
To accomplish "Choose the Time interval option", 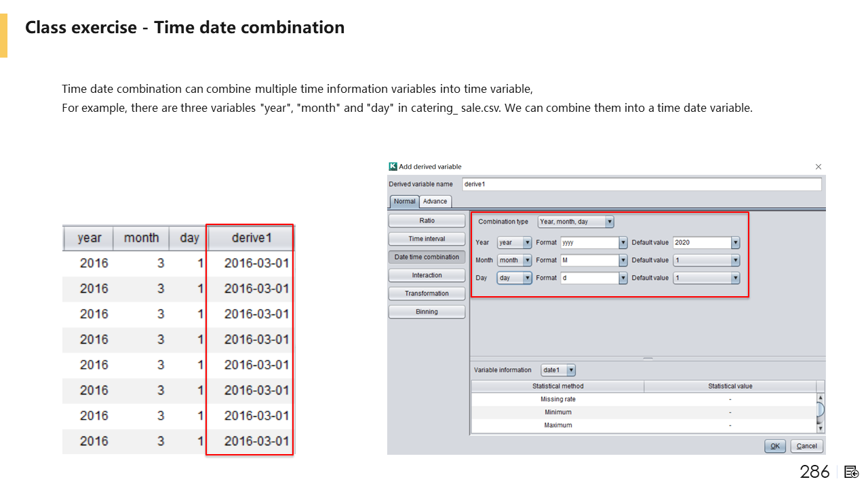I will pos(427,239).
